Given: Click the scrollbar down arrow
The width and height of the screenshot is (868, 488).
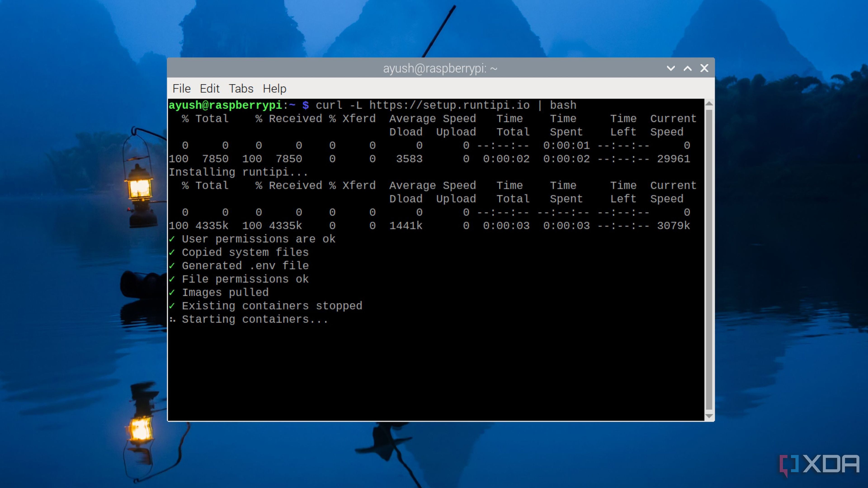Looking at the screenshot, I should [x=709, y=416].
